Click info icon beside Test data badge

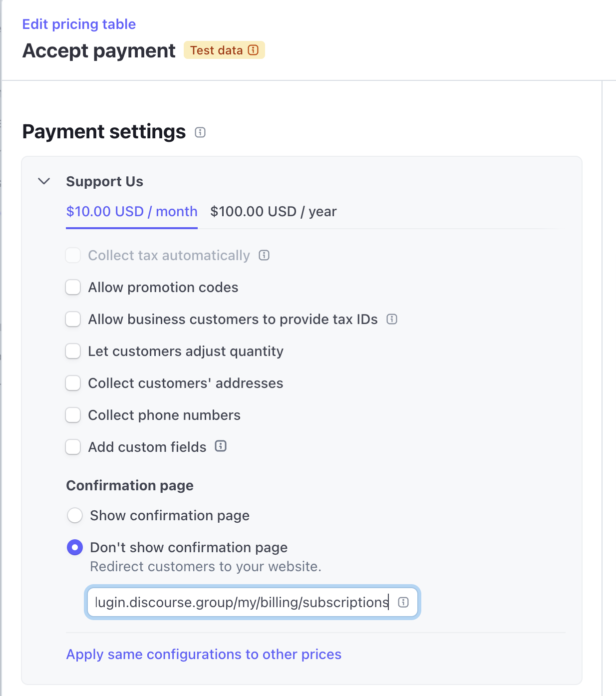point(254,50)
